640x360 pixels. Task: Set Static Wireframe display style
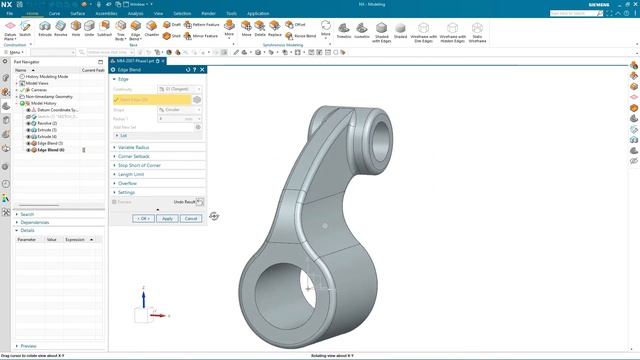coord(477,32)
